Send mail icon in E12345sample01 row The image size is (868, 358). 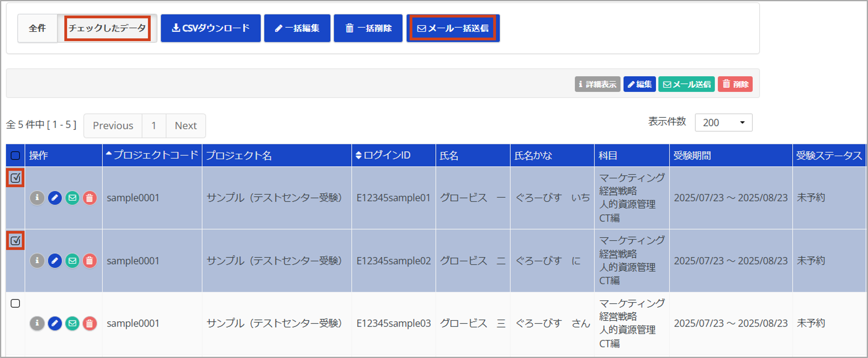72,198
